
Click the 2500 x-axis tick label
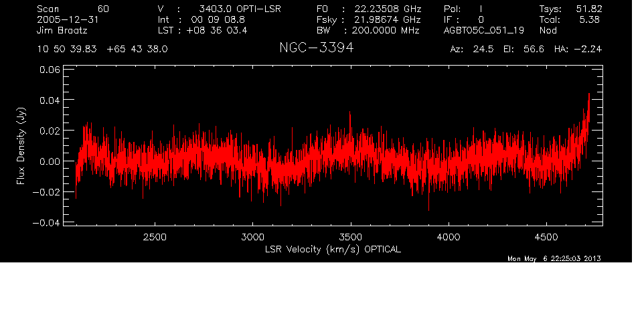155,237
